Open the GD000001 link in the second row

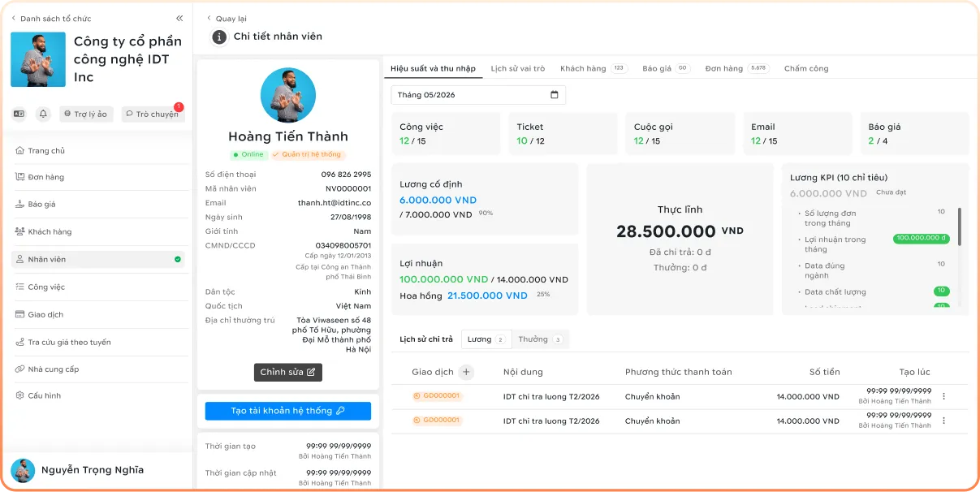437,421
